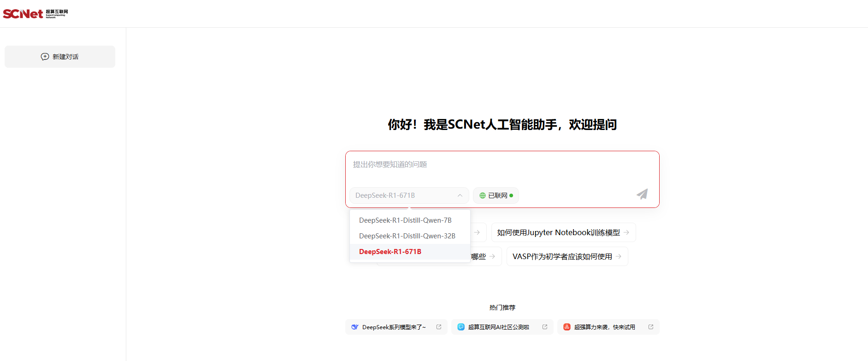
Task: Focus the question input field
Action: (x=502, y=165)
